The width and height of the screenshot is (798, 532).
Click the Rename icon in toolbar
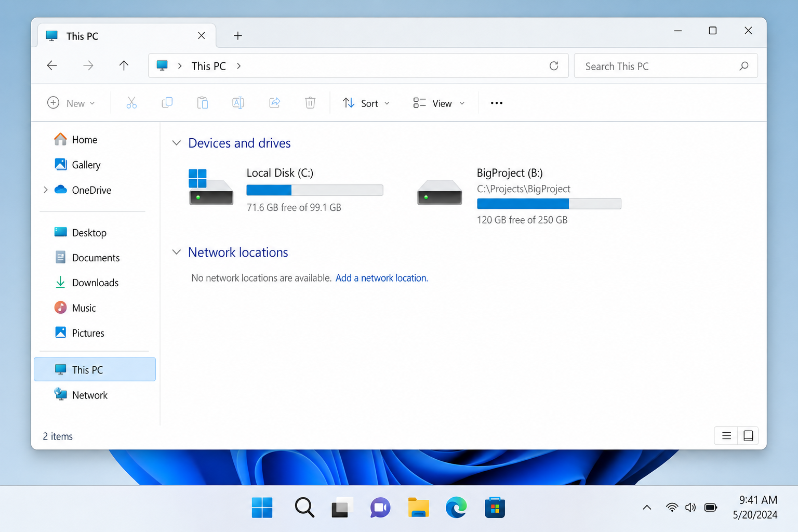coord(238,103)
